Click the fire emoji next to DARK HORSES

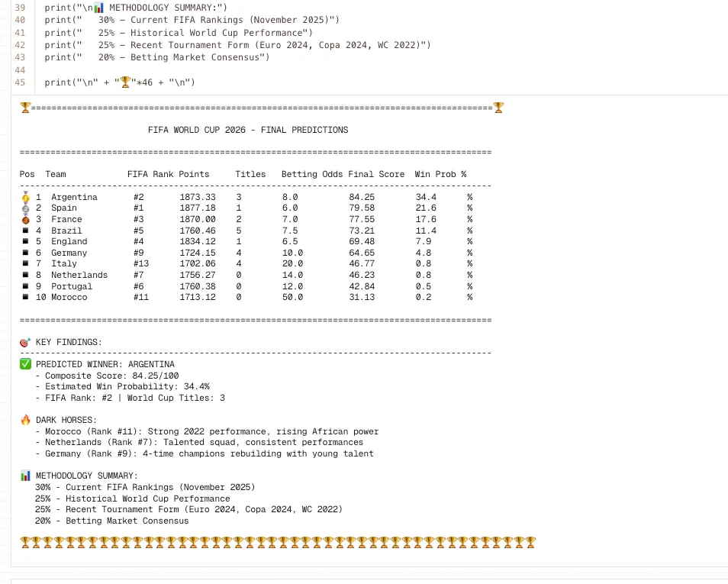coord(25,420)
